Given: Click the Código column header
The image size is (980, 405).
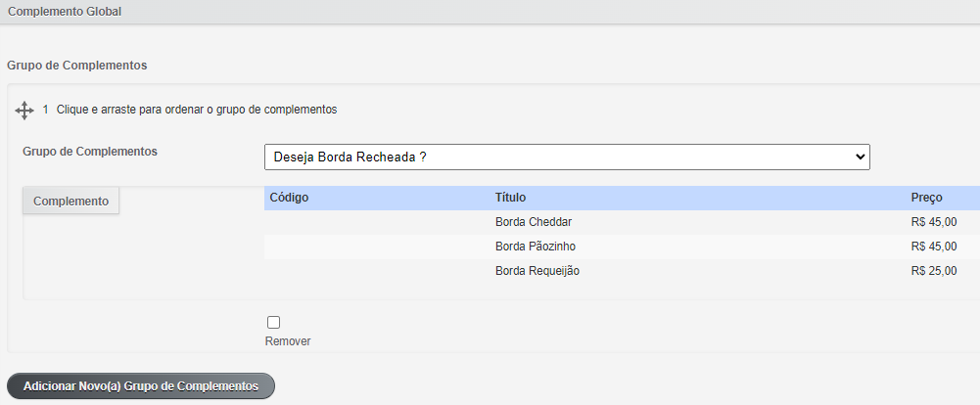Looking at the screenshot, I should [289, 198].
